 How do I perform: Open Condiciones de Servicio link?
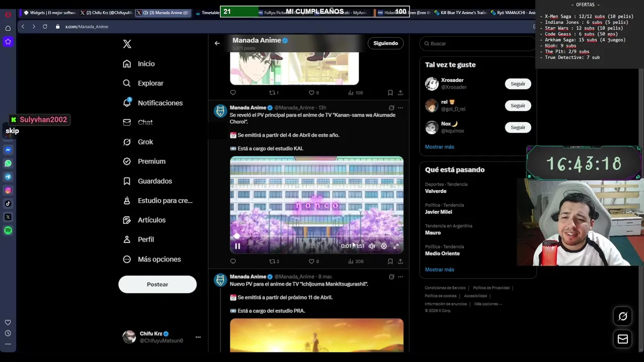[x=445, y=288]
